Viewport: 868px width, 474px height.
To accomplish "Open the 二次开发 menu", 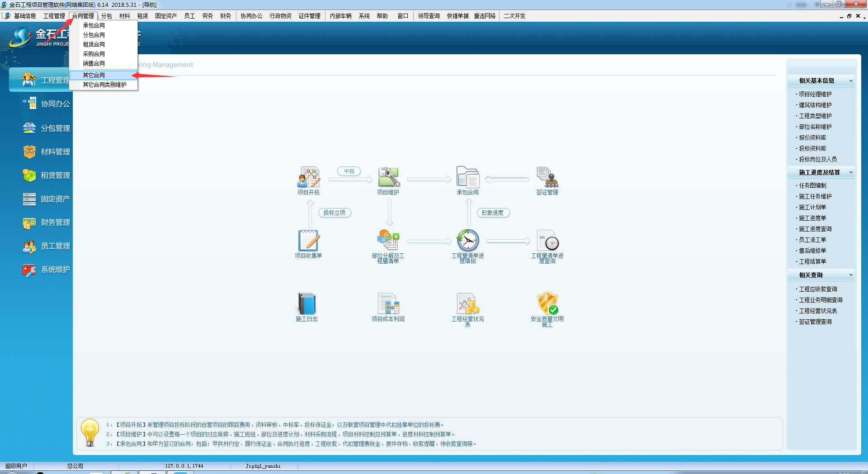I will tap(514, 16).
